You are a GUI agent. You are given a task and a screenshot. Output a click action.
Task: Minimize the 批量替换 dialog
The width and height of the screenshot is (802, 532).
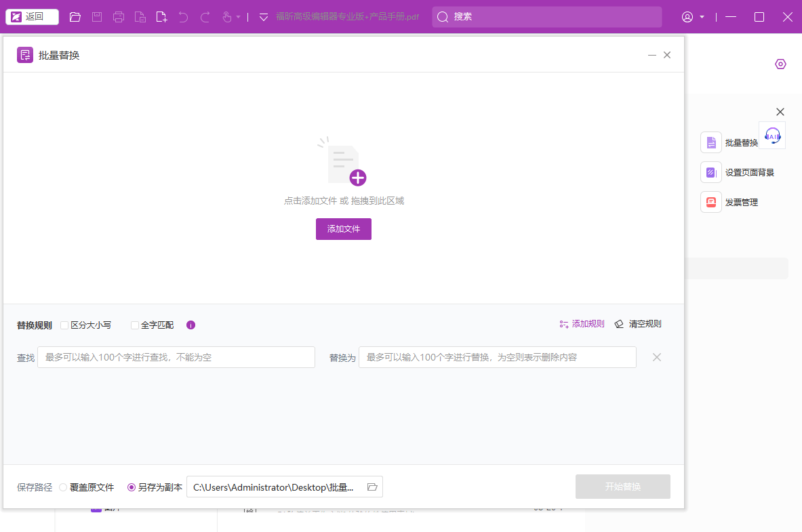[x=651, y=55]
